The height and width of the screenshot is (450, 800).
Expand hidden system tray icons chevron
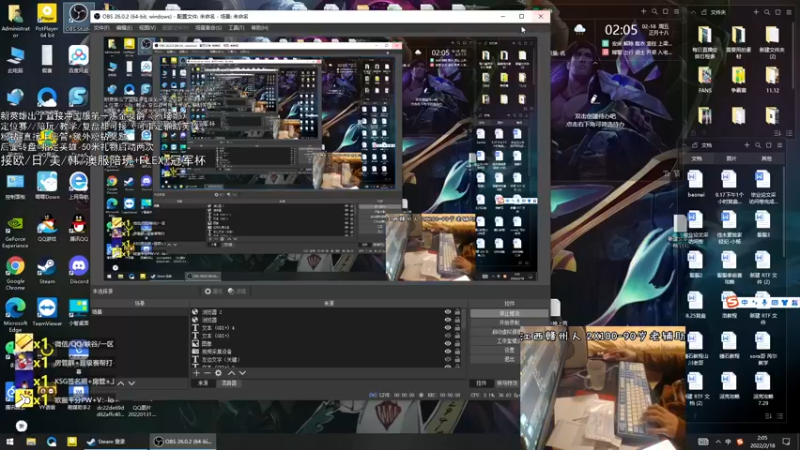(x=718, y=442)
